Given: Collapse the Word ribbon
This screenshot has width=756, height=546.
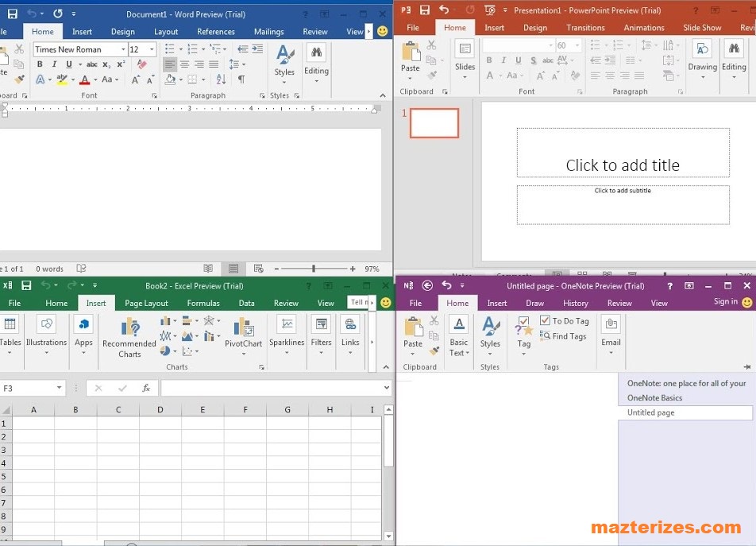Looking at the screenshot, I should click(x=383, y=95).
